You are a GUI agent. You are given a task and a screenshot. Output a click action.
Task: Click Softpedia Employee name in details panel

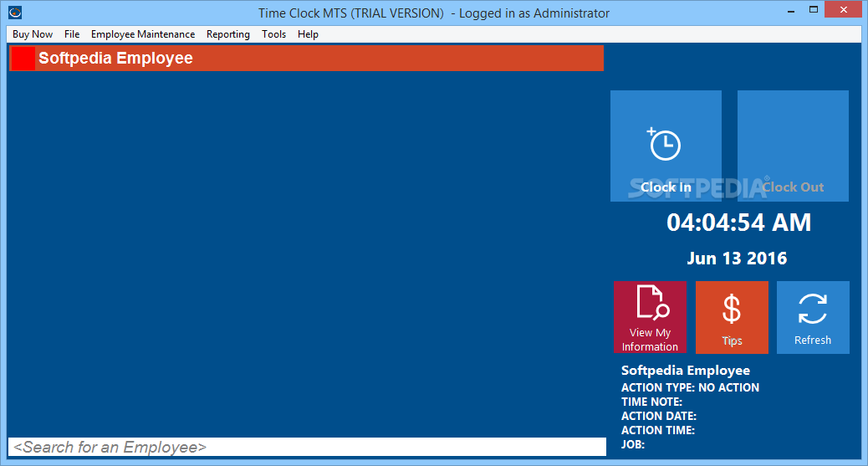click(686, 370)
